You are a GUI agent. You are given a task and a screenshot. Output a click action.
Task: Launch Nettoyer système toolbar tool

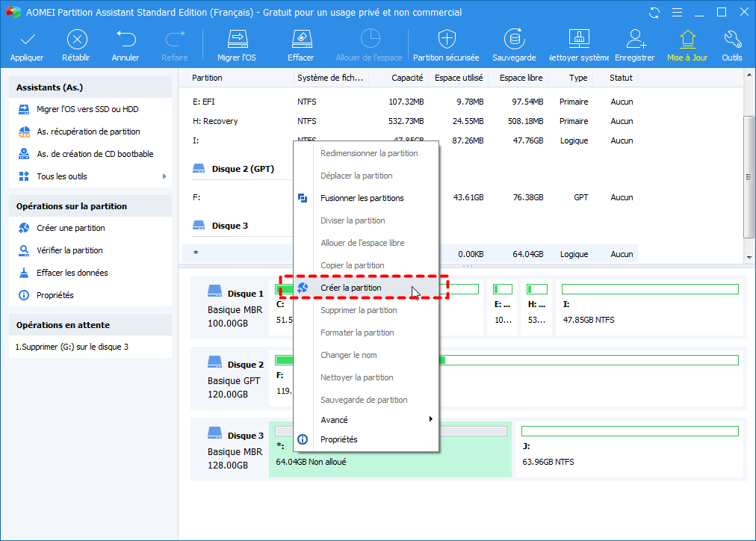(x=579, y=46)
